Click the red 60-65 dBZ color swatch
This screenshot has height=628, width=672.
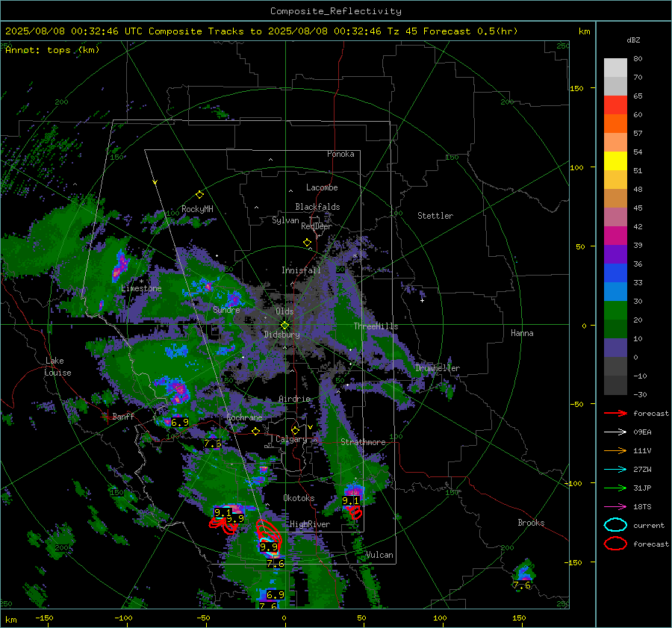(x=615, y=105)
